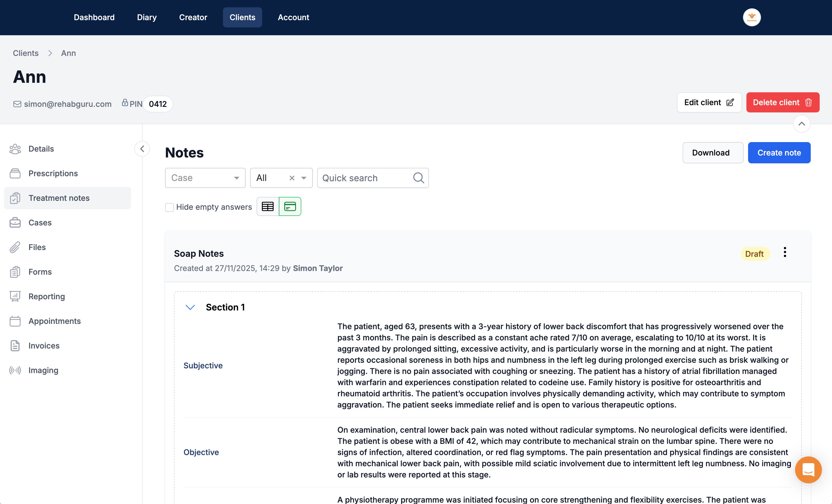The width and height of the screenshot is (832, 504).
Task: Open the three-dot menu on Soap Notes
Action: 784,252
